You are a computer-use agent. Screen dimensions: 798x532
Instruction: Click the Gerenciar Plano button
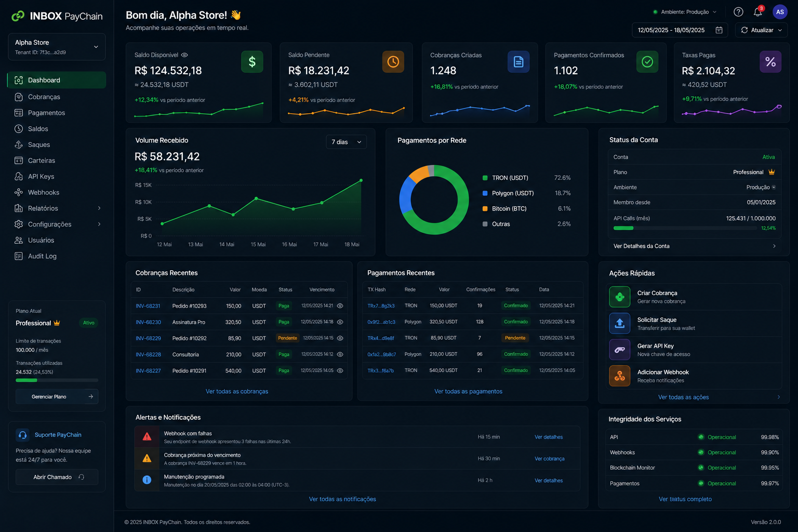57,396
